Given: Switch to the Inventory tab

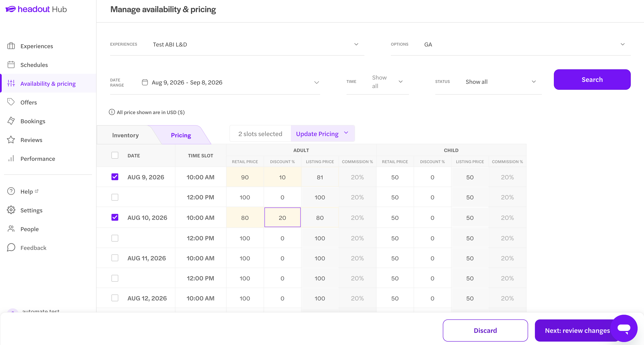Looking at the screenshot, I should tap(125, 135).
